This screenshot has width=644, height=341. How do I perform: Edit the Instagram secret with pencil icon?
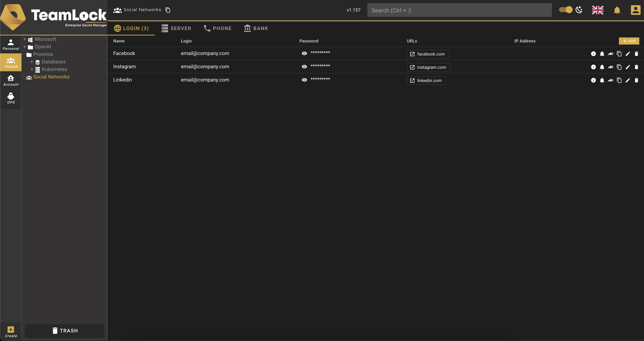628,67
